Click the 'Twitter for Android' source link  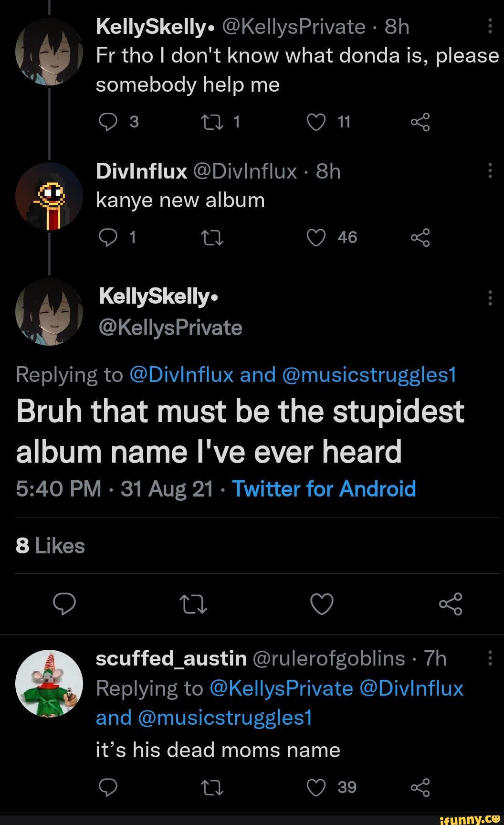[x=324, y=489]
